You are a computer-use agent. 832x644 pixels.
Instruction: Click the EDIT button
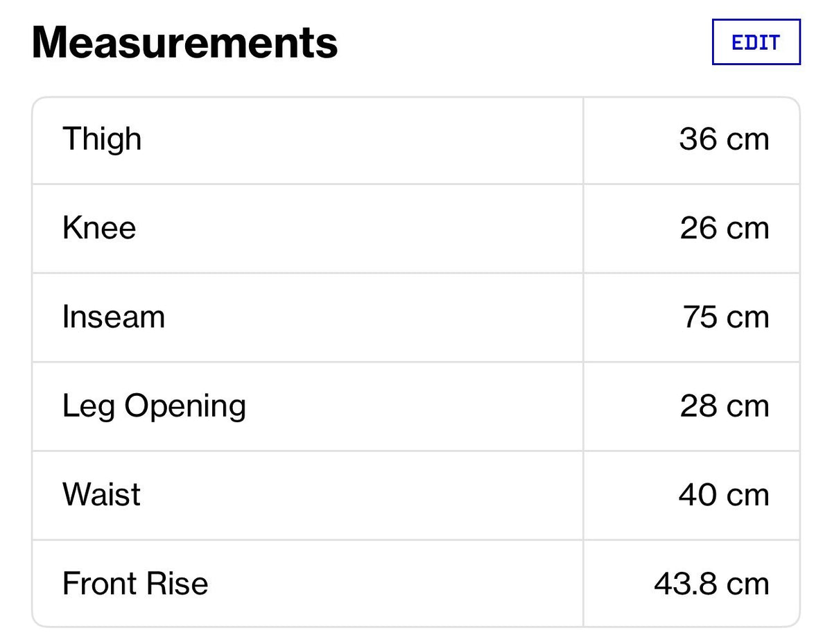point(756,42)
